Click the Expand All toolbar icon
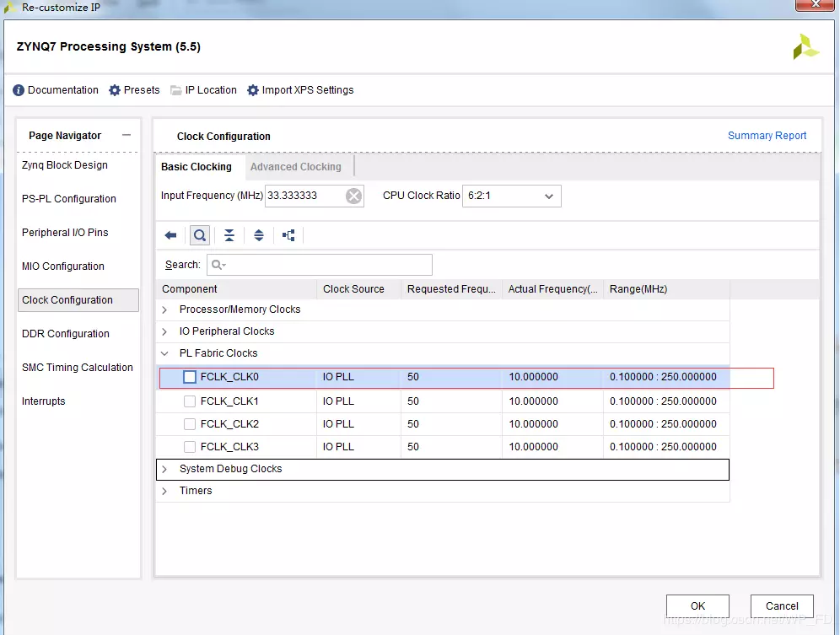Image resolution: width=840 pixels, height=635 pixels. pos(259,235)
